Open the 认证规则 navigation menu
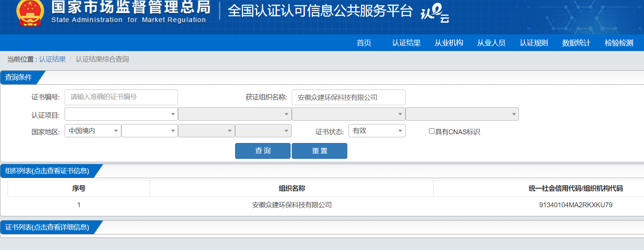This screenshot has height=250, width=644. tap(534, 43)
